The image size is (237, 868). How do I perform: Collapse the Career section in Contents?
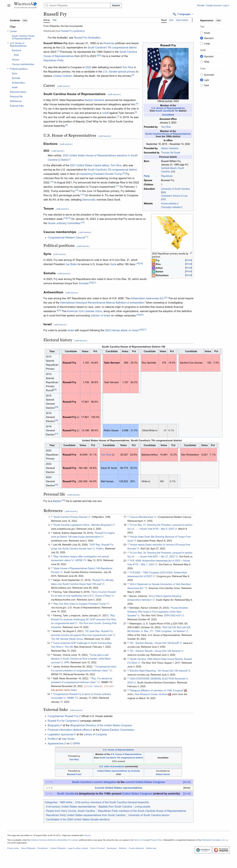(x=8, y=31)
